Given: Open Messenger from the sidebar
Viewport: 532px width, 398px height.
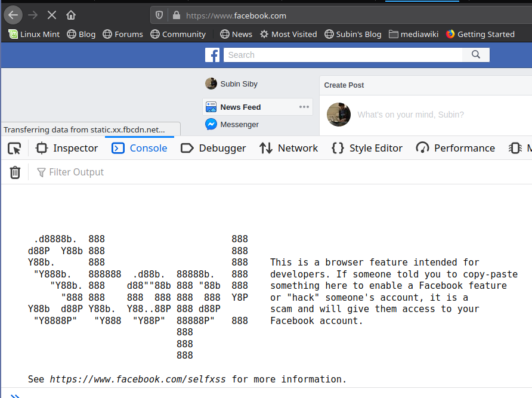Looking at the screenshot, I should click(240, 125).
